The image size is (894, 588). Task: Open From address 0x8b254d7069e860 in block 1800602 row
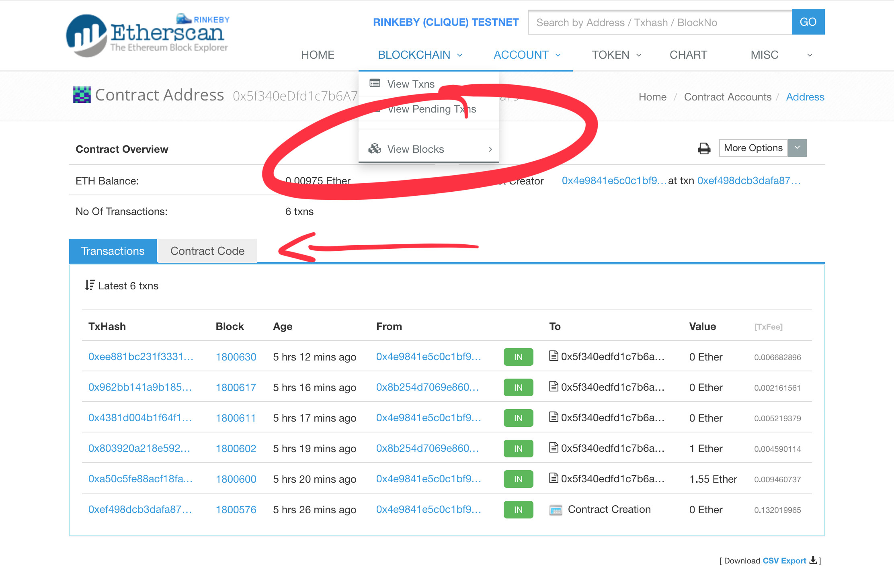[x=427, y=448]
